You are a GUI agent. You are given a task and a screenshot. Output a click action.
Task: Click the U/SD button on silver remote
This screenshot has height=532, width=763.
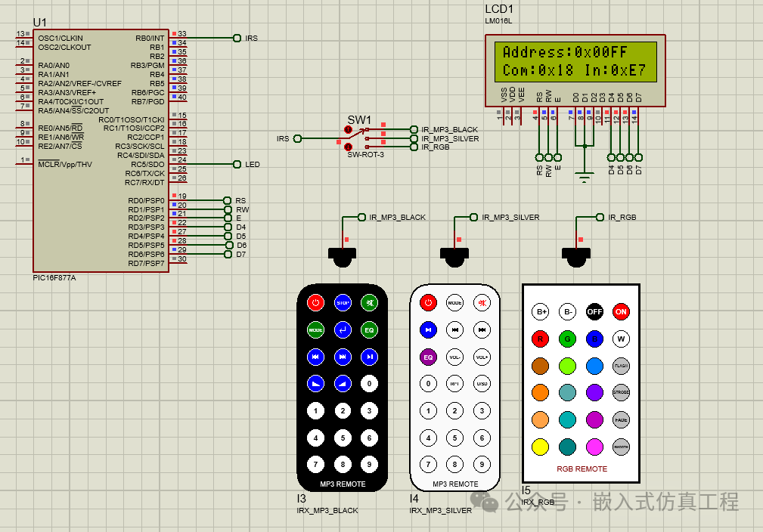point(482,384)
